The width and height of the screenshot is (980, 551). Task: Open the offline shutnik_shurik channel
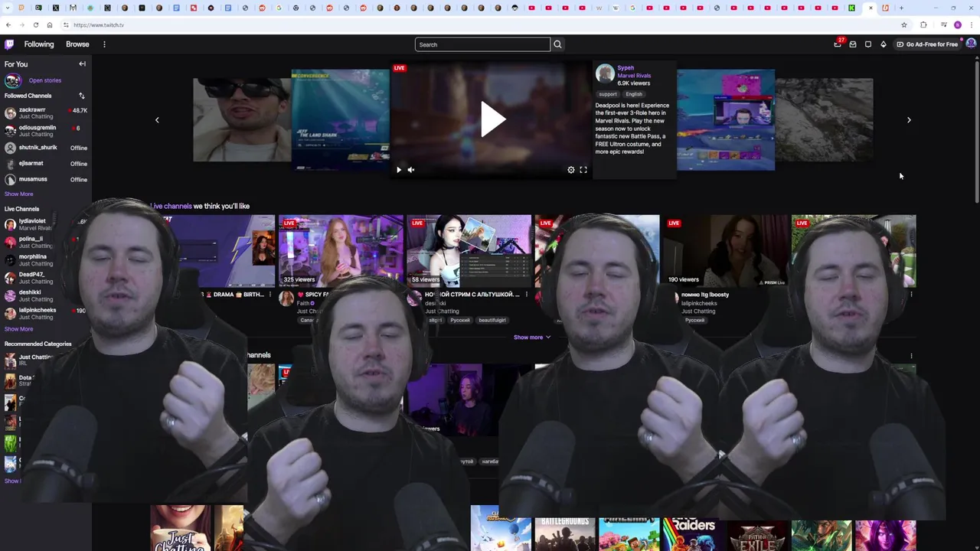coord(46,148)
